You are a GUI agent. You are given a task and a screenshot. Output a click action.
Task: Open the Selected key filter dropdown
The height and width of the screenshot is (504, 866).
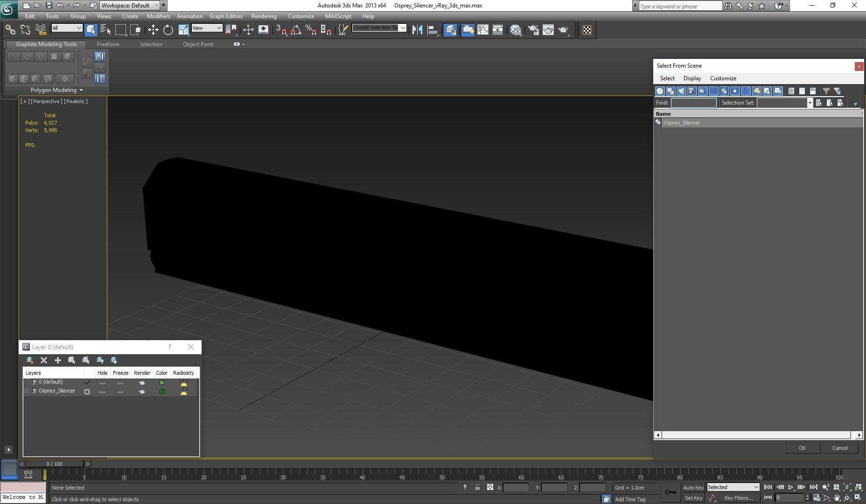(x=733, y=487)
